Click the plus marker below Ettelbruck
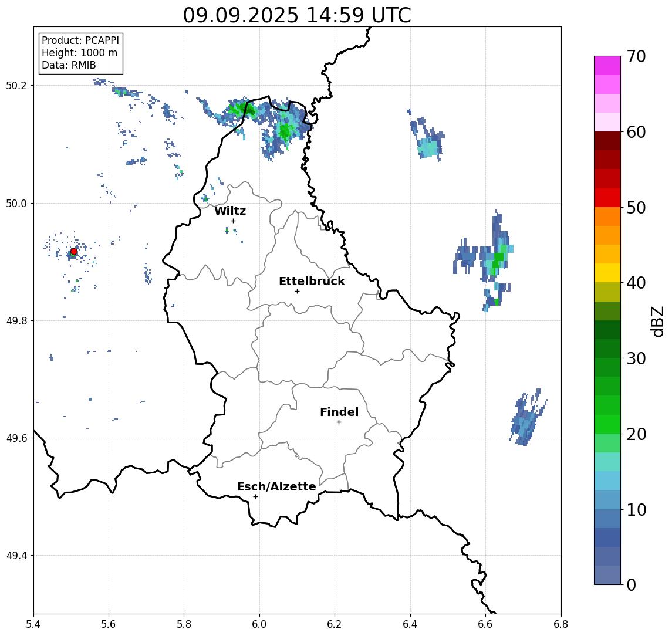 coord(297,292)
